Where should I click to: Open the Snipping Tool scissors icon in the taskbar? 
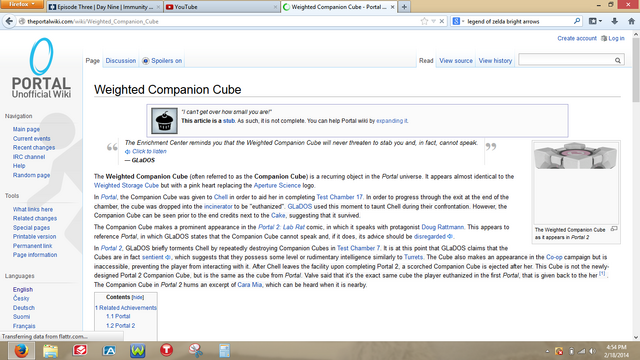pos(196,351)
